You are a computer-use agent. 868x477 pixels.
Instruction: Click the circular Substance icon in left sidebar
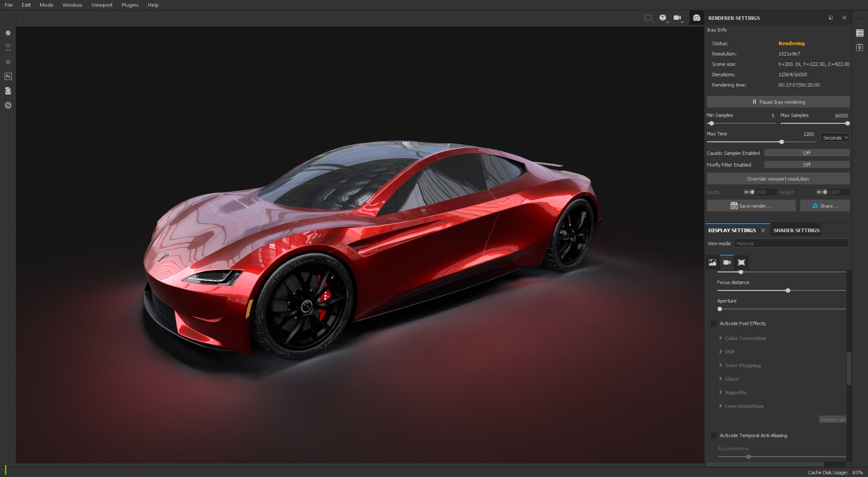[8, 105]
